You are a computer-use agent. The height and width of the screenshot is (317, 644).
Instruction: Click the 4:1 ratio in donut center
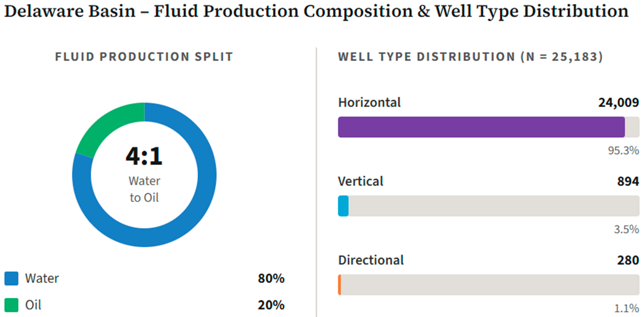(x=144, y=156)
